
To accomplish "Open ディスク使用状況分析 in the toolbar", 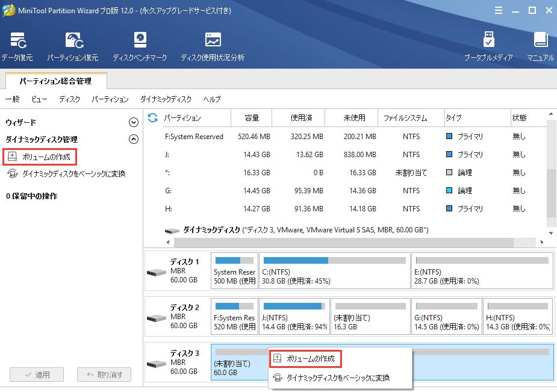I will coord(213,42).
